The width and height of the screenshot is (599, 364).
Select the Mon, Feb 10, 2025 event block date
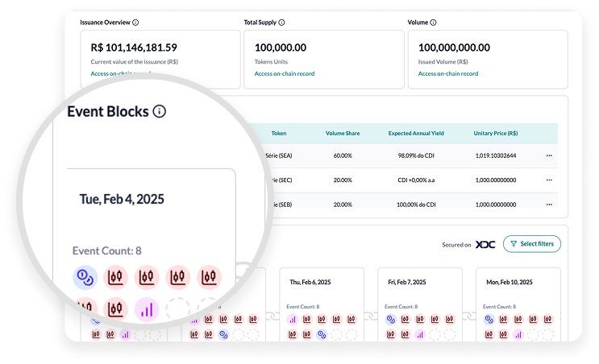tap(510, 283)
